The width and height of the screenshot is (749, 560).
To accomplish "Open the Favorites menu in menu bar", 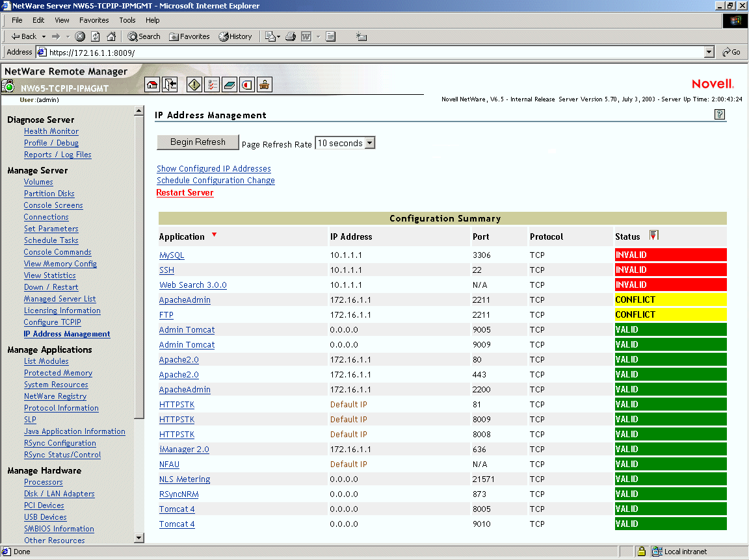I will tap(94, 20).
